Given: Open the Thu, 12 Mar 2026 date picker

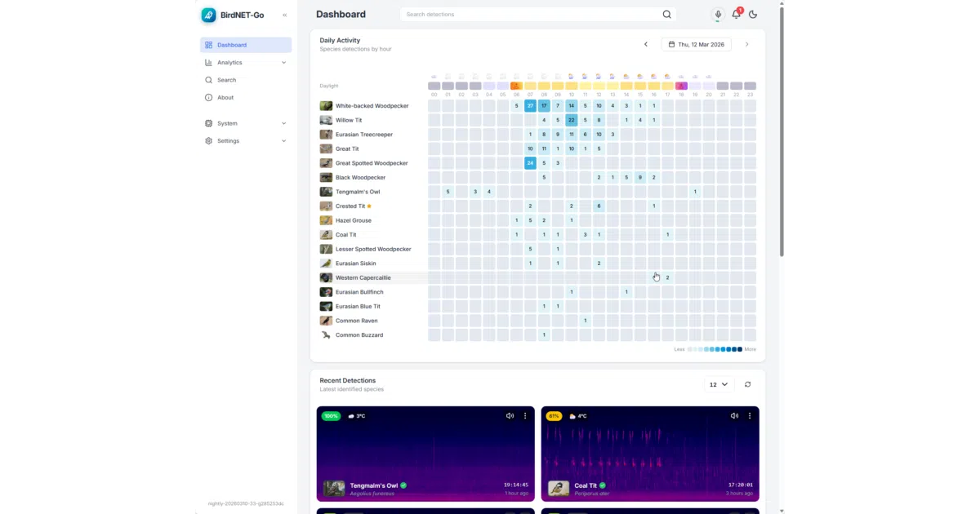Looking at the screenshot, I should pyautogui.click(x=697, y=44).
